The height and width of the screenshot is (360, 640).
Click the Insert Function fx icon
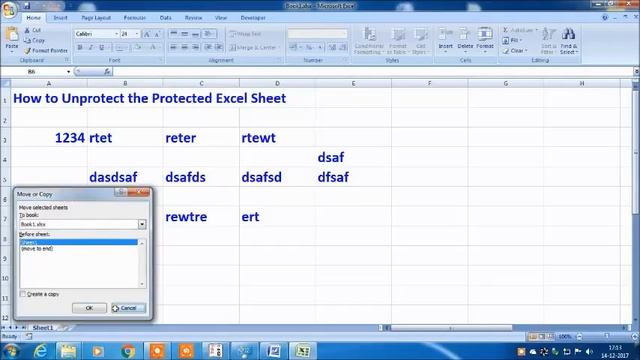(107, 71)
